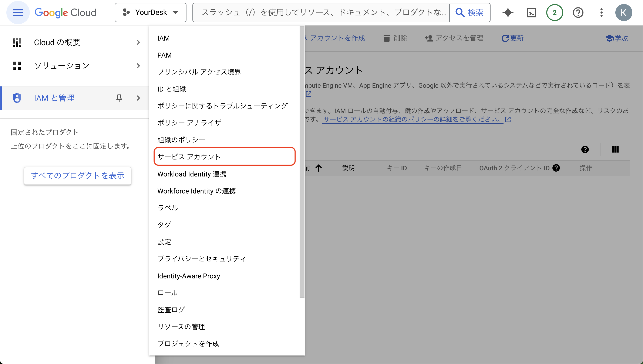The height and width of the screenshot is (364, 643).
Task: Open the help question mark icon
Action: tap(578, 13)
